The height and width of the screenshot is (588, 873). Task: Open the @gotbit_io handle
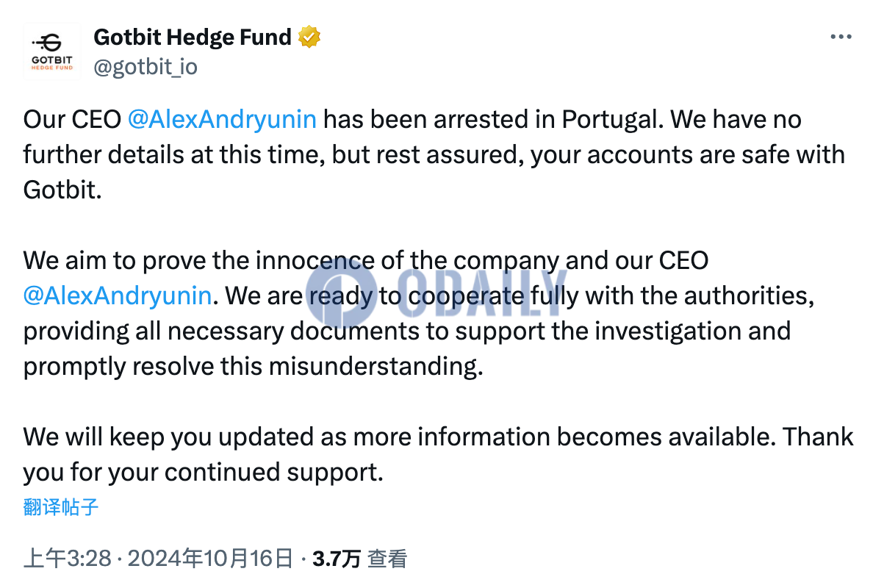(145, 67)
